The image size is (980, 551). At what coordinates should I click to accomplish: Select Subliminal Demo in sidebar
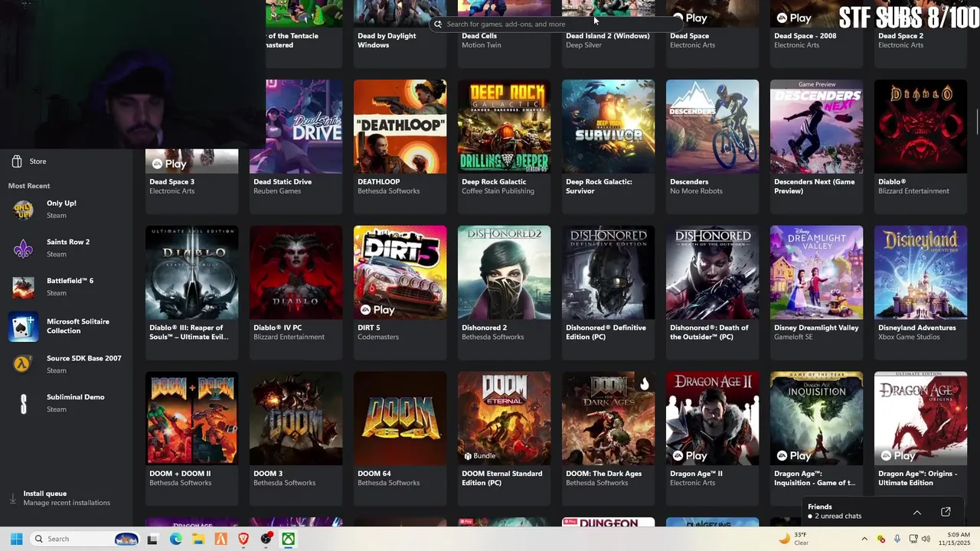tap(66, 403)
